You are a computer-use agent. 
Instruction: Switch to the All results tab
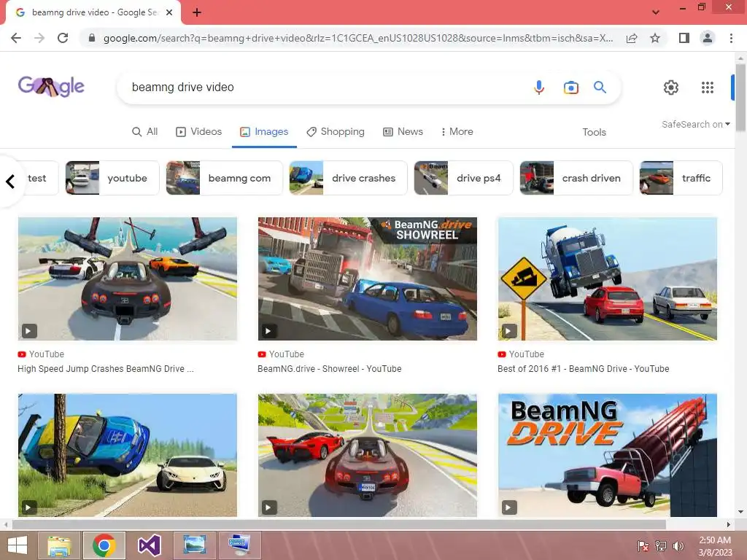[x=145, y=131]
